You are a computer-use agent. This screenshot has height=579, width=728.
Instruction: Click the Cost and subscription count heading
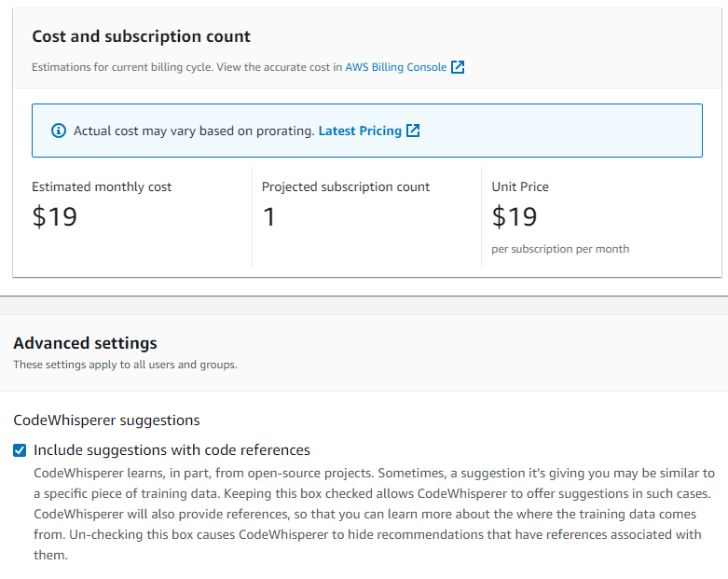(141, 36)
